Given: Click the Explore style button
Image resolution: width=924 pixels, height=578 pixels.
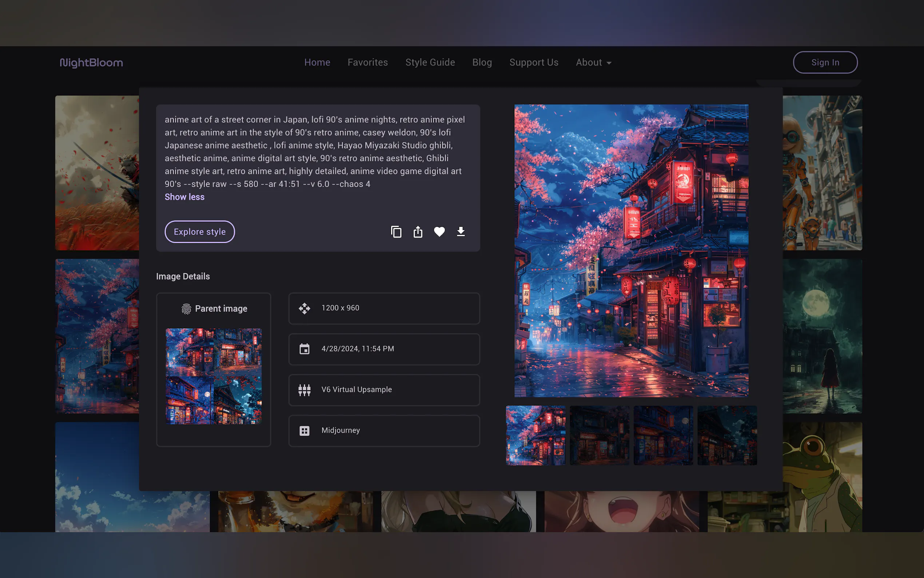Looking at the screenshot, I should (199, 231).
